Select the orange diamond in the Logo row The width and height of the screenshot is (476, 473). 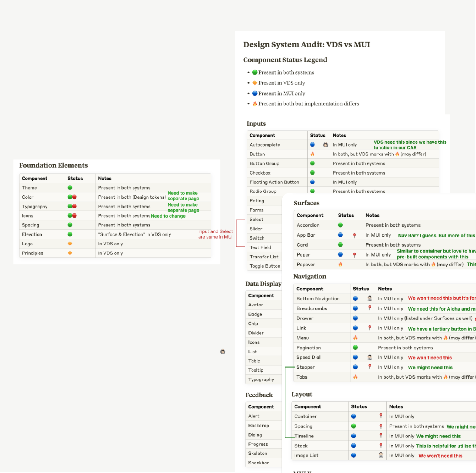pyautogui.click(x=70, y=244)
